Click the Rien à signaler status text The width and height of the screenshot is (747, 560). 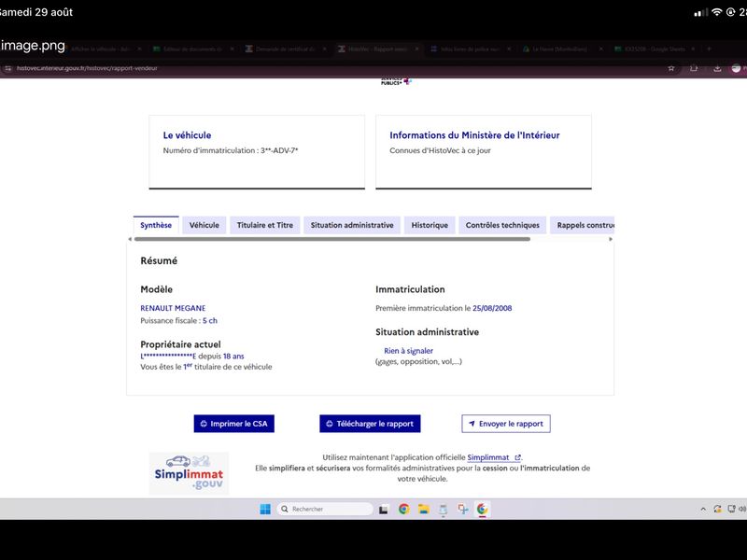tap(408, 351)
